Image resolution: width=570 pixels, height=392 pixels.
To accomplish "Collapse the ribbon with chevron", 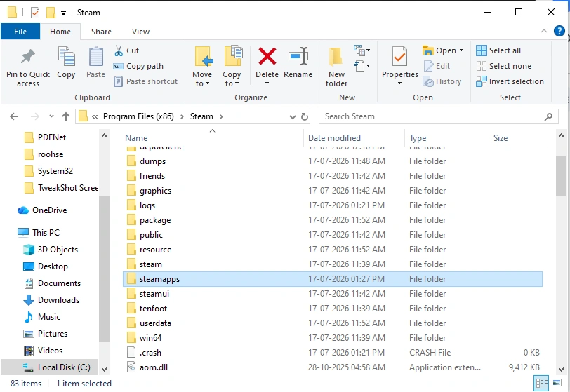I will coord(544,32).
